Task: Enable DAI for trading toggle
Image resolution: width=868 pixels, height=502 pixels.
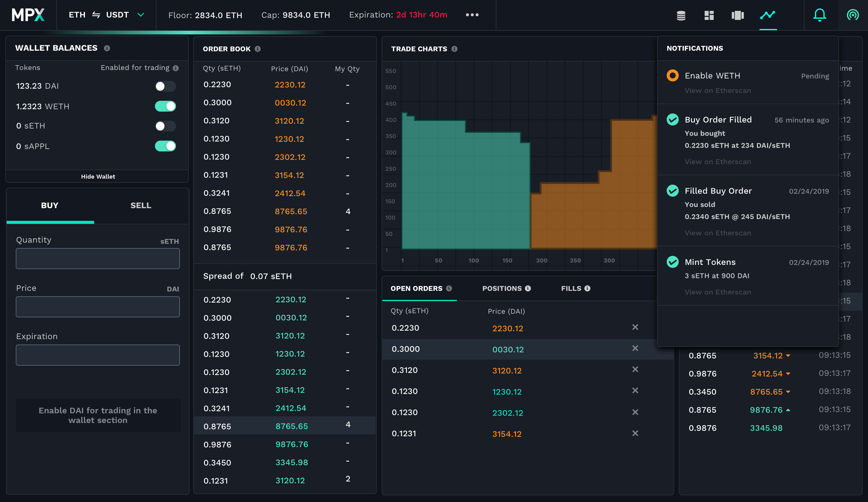Action: tap(165, 86)
